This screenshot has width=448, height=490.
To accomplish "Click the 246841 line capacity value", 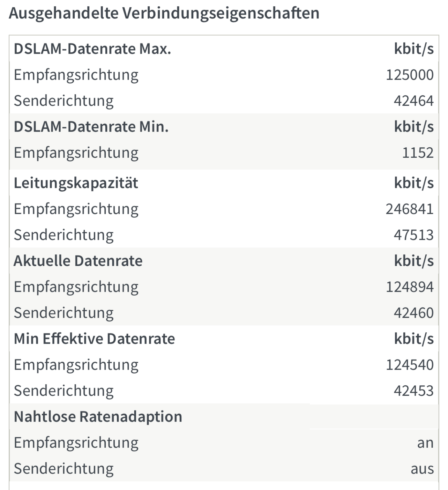I will click(410, 209).
